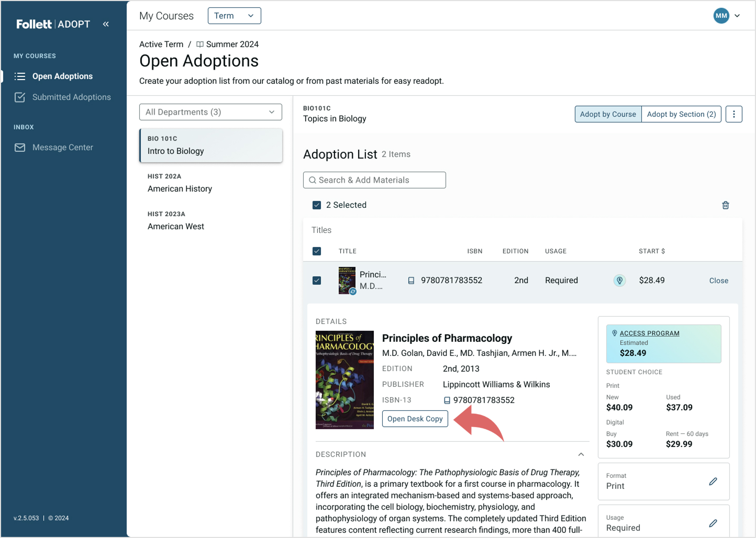The width and height of the screenshot is (756, 538).
Task: Select the HIST 202A American History course
Action: pyautogui.click(x=210, y=183)
